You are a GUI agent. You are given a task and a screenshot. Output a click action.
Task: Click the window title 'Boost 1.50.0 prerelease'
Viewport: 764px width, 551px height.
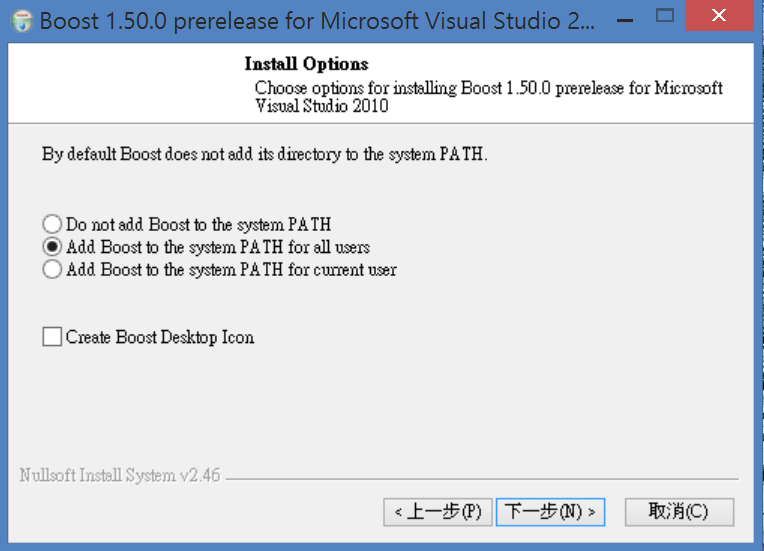(x=317, y=21)
